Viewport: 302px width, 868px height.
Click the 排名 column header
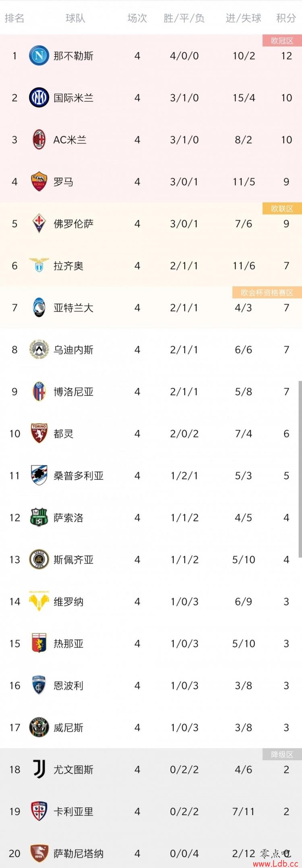[x=14, y=18]
